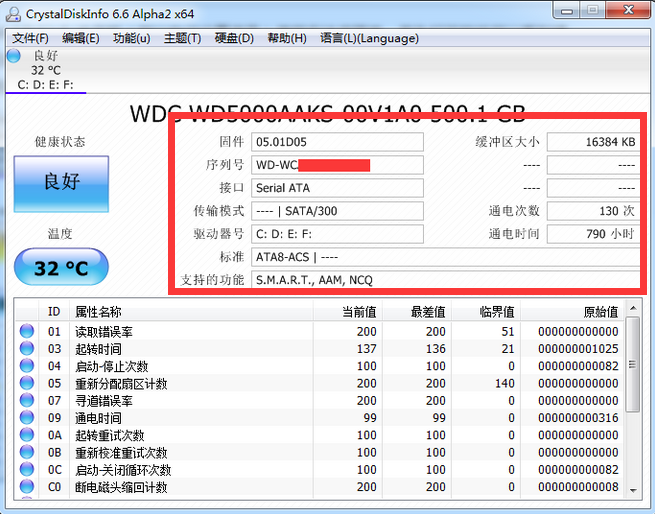This screenshot has width=655, height=514.
Task: Open the 硬盘(D) menu
Action: coord(234,38)
